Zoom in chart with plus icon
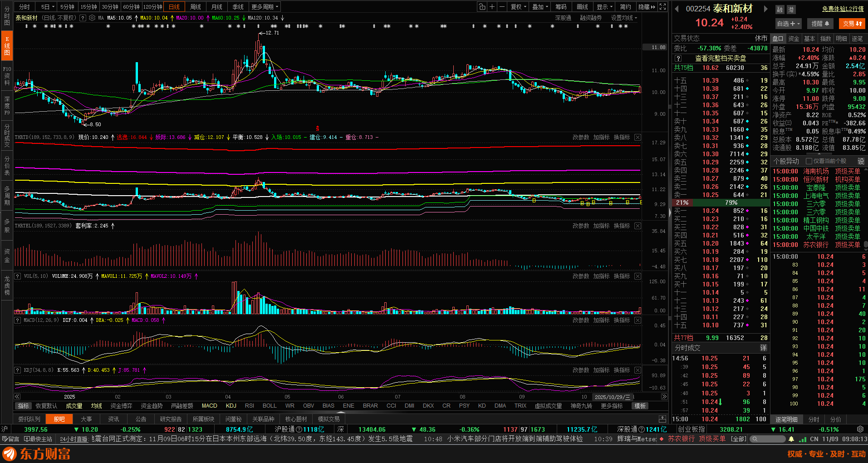The width and height of the screenshot is (868, 463). (x=492, y=7)
